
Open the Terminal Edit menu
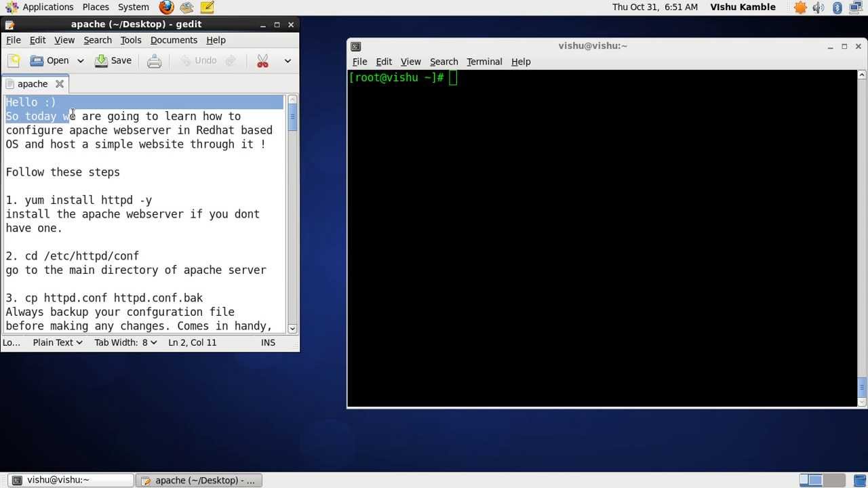pyautogui.click(x=384, y=62)
